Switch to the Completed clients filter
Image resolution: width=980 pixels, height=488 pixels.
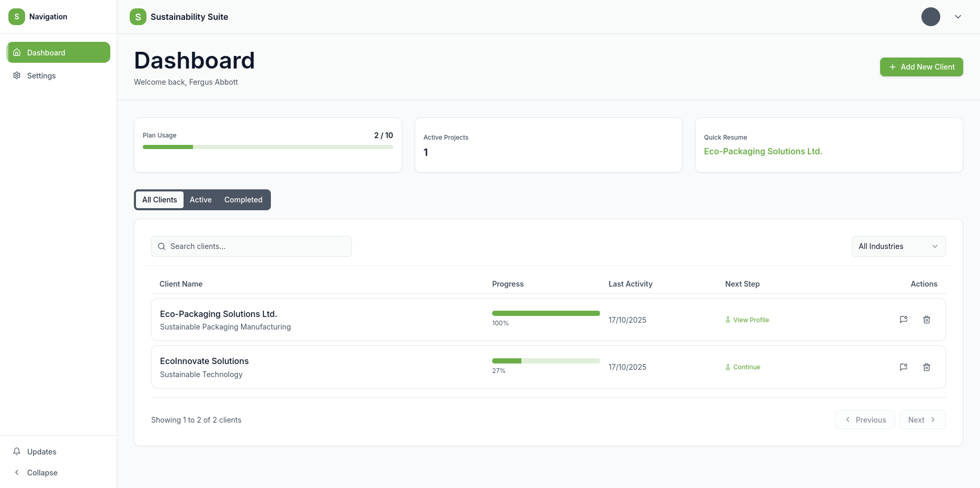[243, 200]
